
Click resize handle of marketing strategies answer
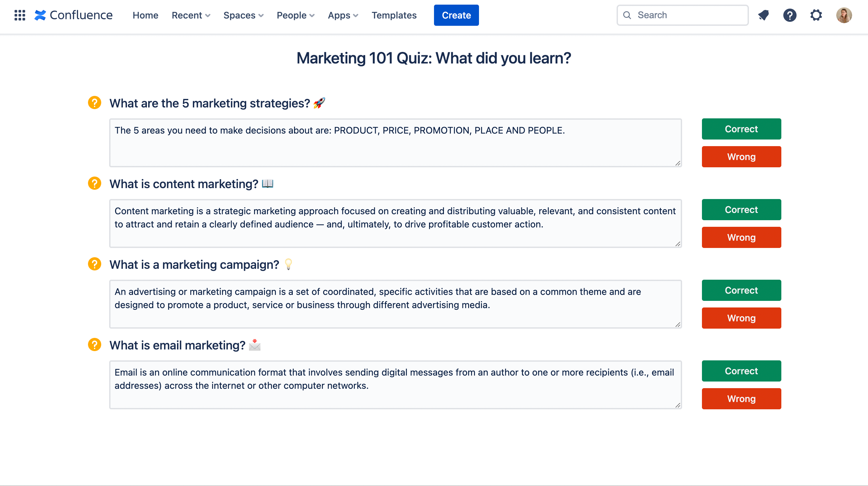(x=678, y=163)
